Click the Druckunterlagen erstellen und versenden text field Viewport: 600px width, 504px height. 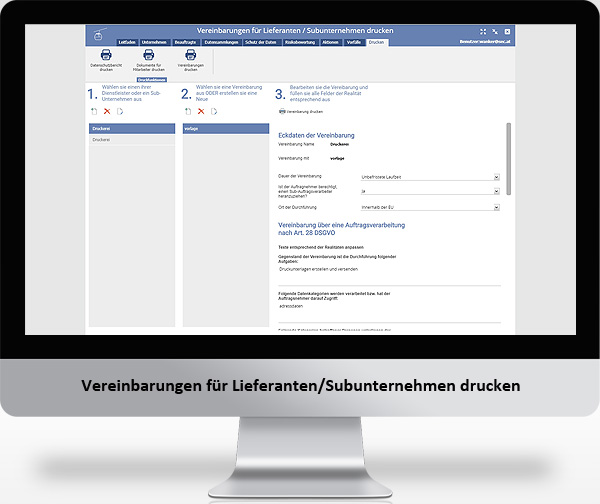click(x=389, y=276)
